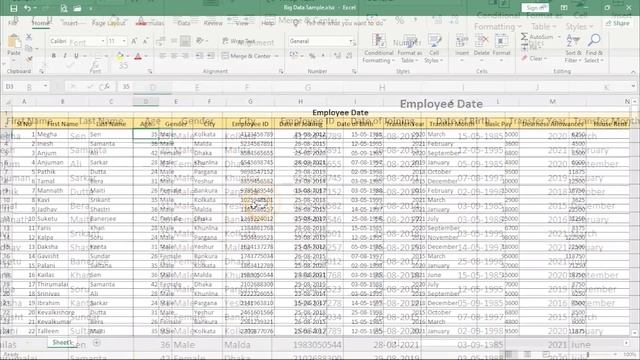Open the Name Box dropdown arrow
Viewport: 640px width, 360px height.
[x=45, y=87]
